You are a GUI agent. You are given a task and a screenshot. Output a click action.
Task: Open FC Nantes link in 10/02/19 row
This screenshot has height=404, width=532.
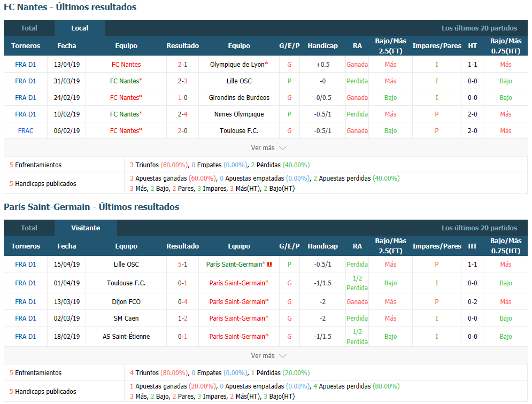[126, 114]
